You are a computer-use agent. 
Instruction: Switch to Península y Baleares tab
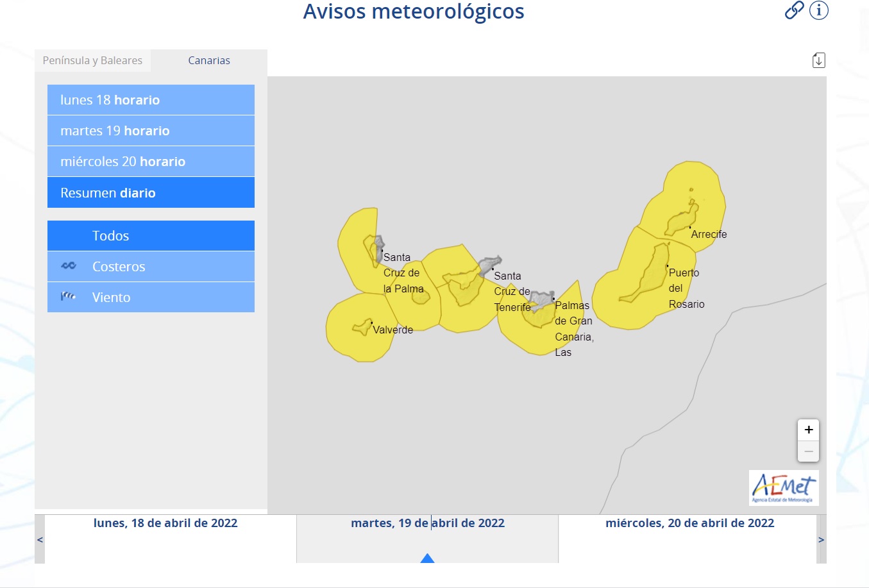click(x=92, y=60)
